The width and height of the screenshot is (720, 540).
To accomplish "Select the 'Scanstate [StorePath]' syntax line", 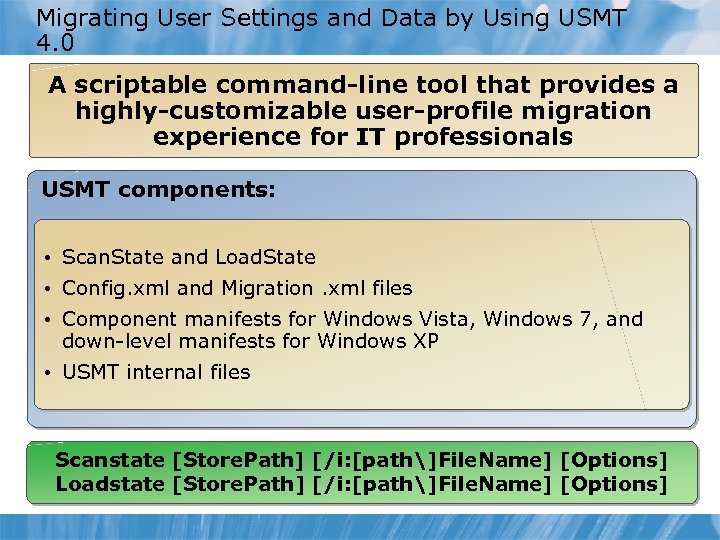I will [361, 460].
